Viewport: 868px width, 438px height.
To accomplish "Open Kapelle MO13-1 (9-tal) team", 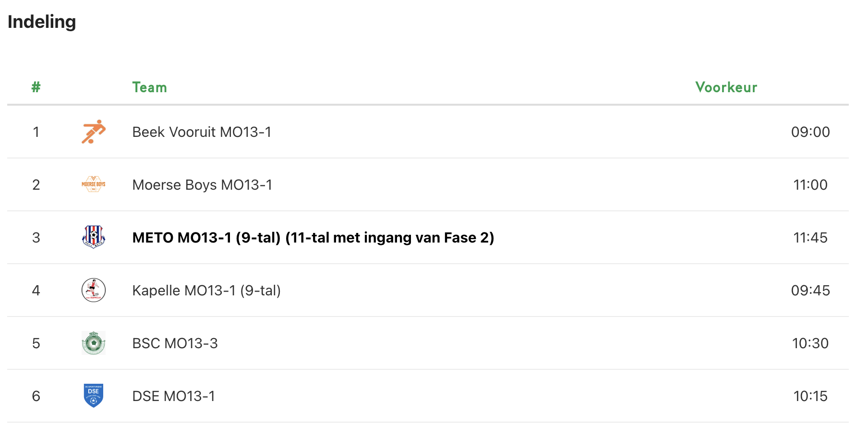I will point(206,291).
